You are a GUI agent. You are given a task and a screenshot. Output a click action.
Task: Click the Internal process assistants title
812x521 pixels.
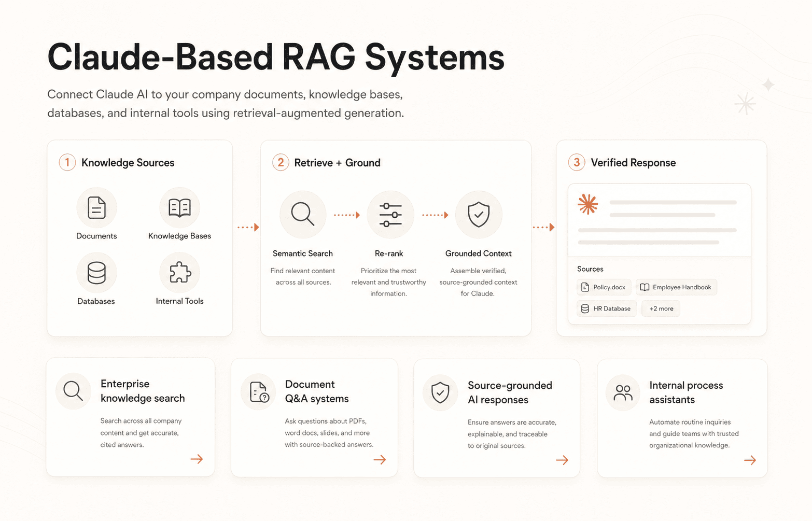click(686, 392)
